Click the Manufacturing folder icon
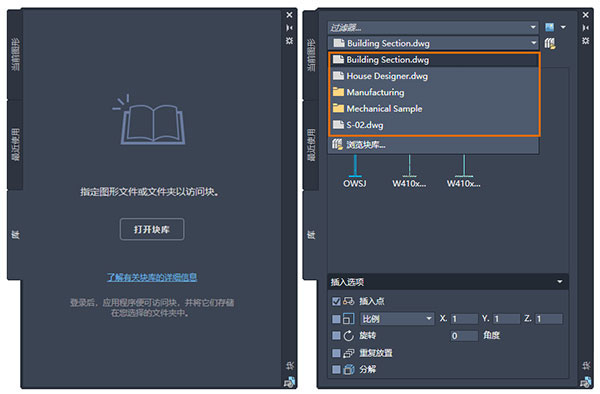Viewport: 600px width, 394px height. (338, 92)
